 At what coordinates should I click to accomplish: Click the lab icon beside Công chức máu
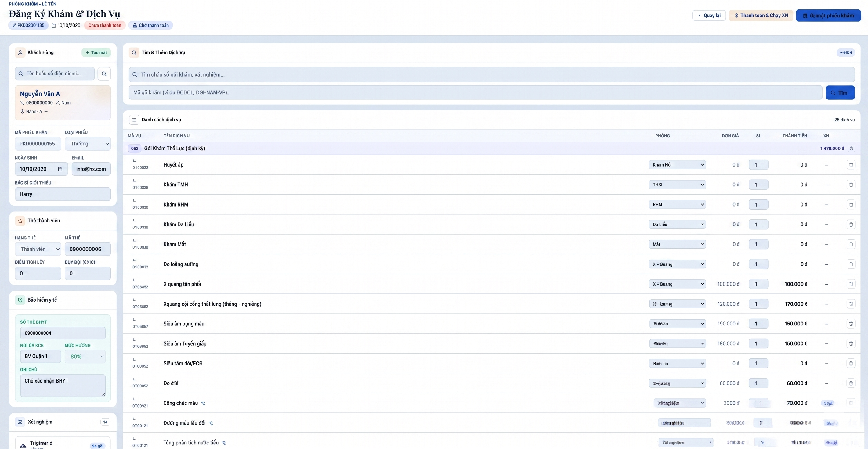coord(203,403)
